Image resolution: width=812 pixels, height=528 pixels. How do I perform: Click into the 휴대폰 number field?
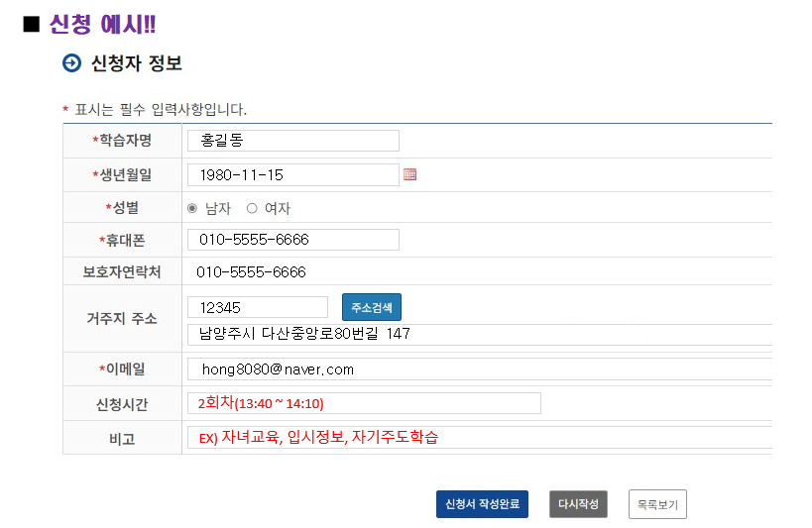pyautogui.click(x=292, y=240)
